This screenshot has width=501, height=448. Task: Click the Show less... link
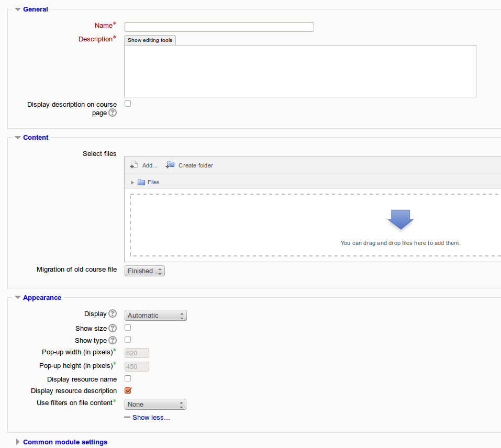click(151, 418)
